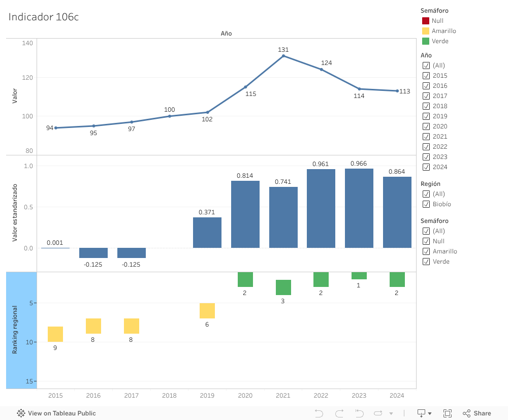Toggle Semáforo filter Null checkbox
508x420 pixels.
(426, 241)
